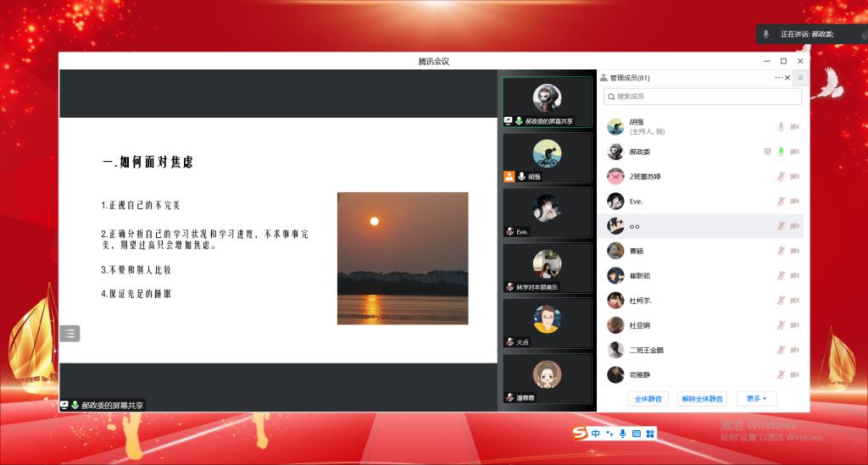Click the 解除全体静音 button

point(702,399)
